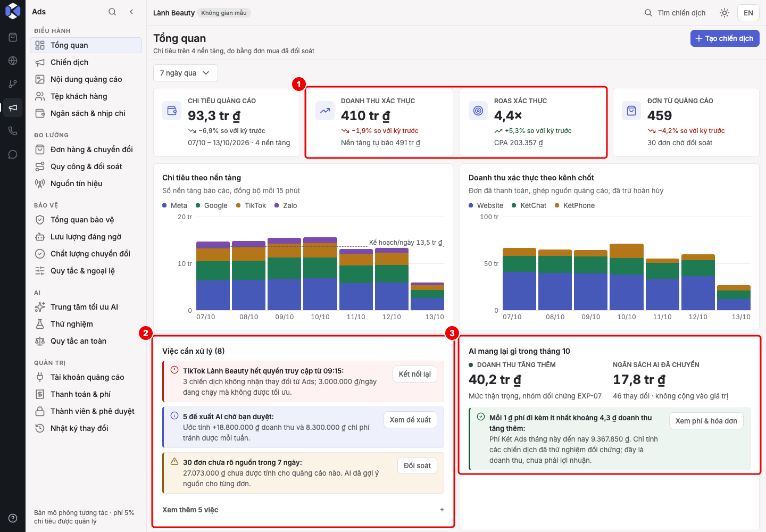The width and height of the screenshot is (766, 532).
Task: Click the Quy tắc an toàn scales icon
Action: (x=40, y=341)
